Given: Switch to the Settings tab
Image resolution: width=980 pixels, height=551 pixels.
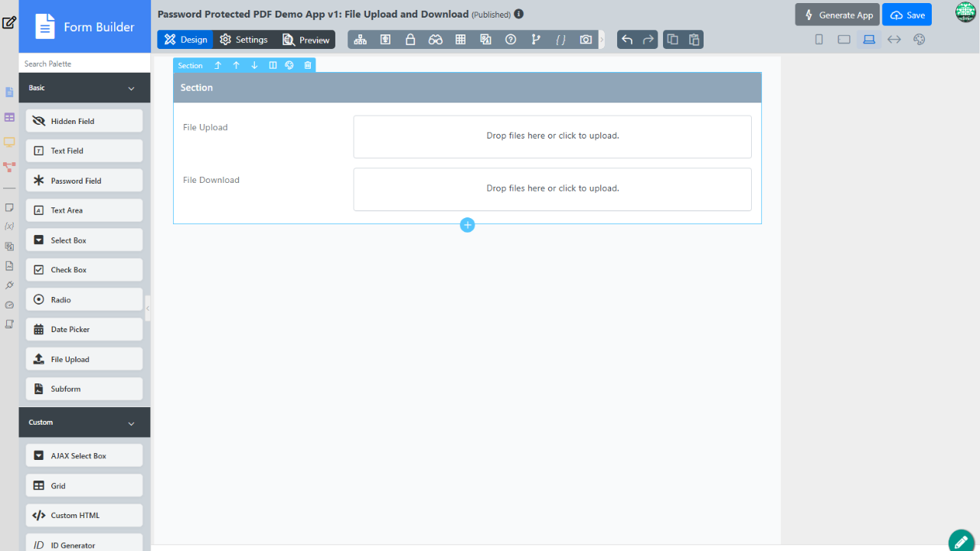Looking at the screenshot, I should coord(243,40).
